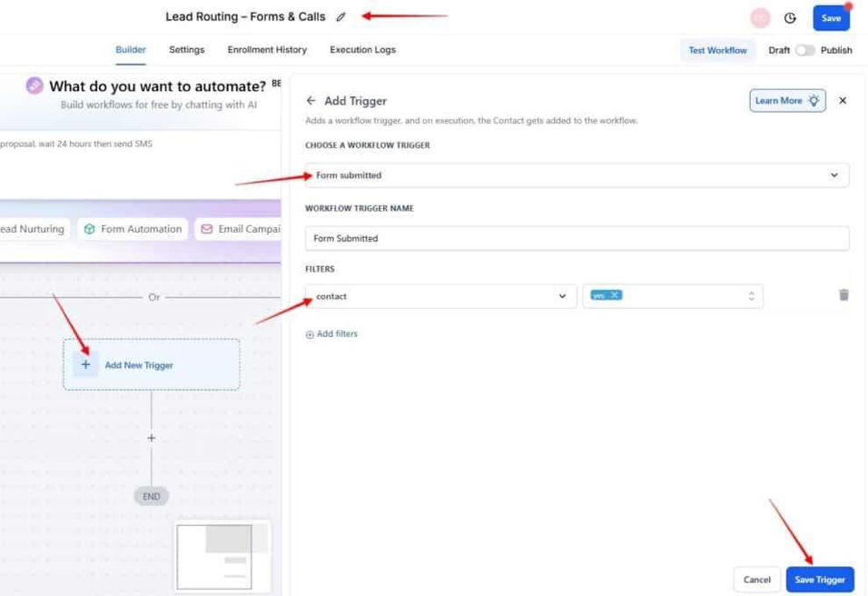Go to Enrollment History tab
868x596 pixels.
tap(267, 50)
